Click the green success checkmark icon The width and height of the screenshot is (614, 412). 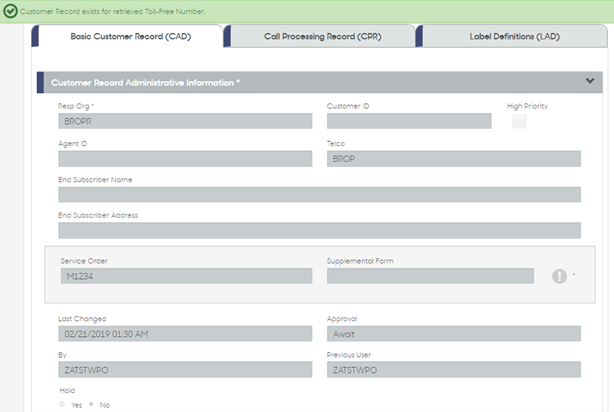[10, 11]
